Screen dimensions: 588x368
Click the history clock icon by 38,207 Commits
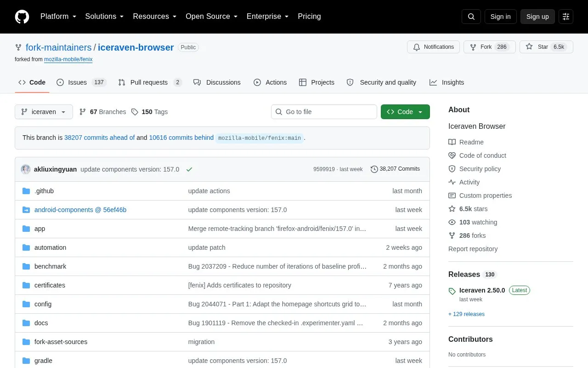pyautogui.click(x=374, y=169)
